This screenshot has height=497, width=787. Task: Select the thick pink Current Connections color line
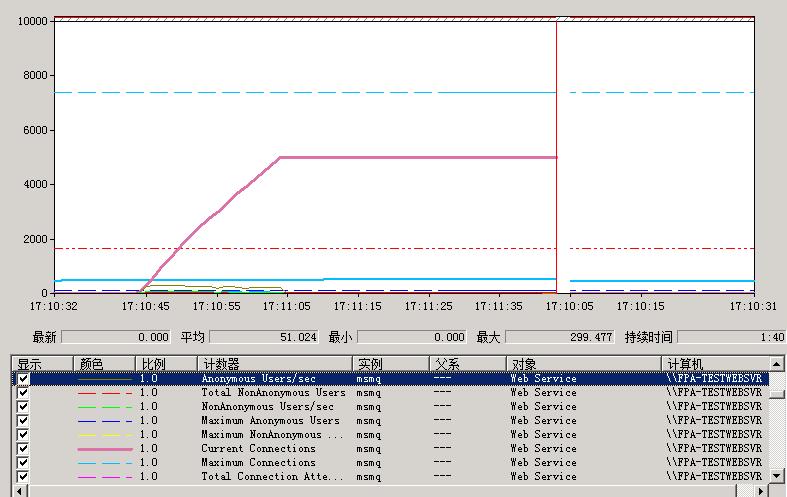coord(104,449)
